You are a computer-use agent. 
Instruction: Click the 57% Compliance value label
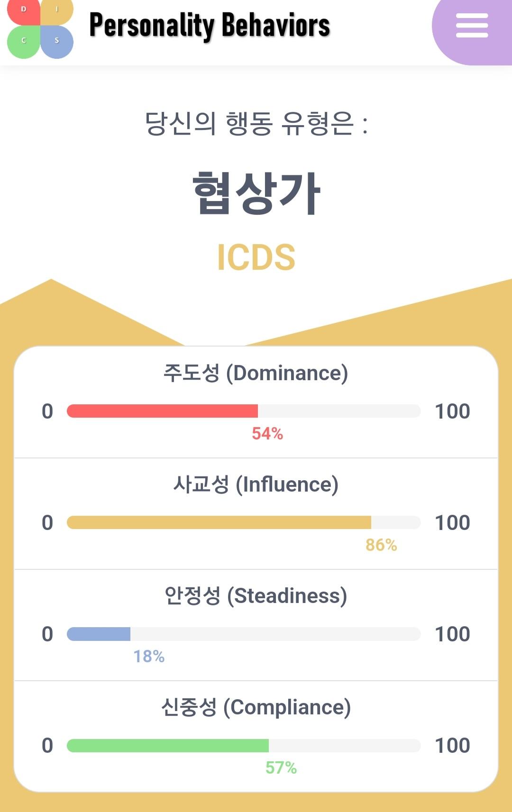click(281, 767)
